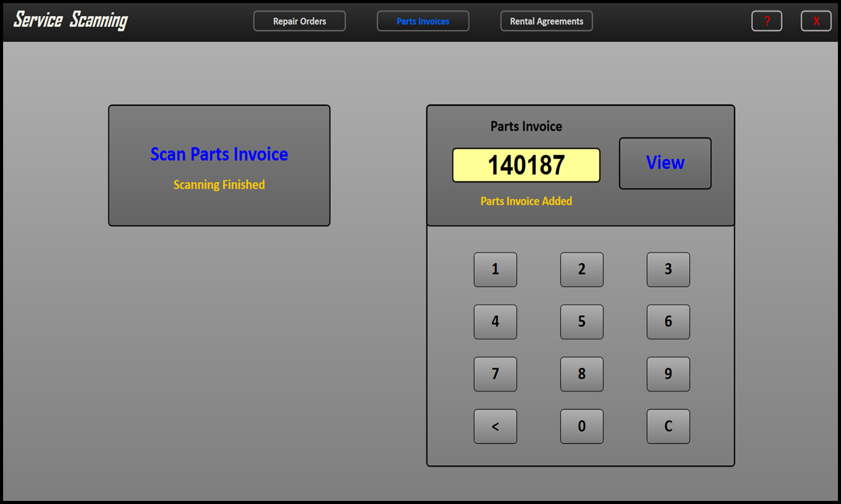
Task: Click the Service Scanning logo
Action: click(x=70, y=19)
